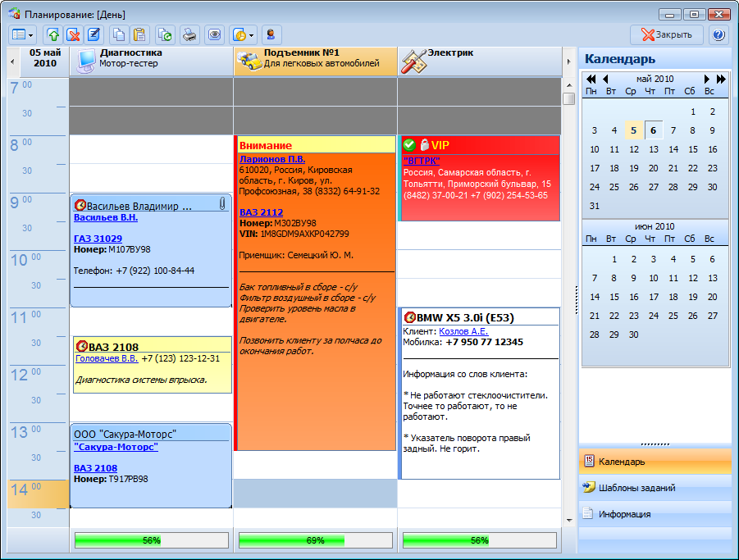
Task: Click the clock time-scale toolbar icon
Action: click(x=239, y=35)
